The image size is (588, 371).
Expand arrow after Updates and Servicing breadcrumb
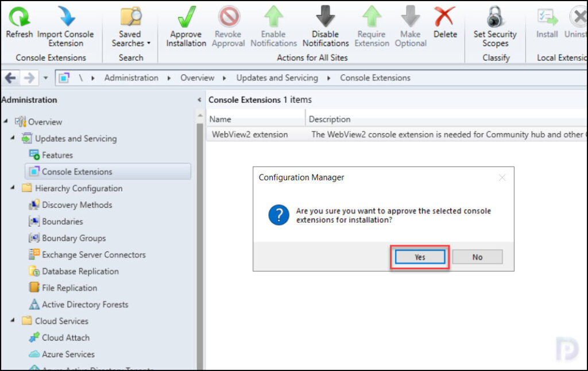[x=328, y=78]
